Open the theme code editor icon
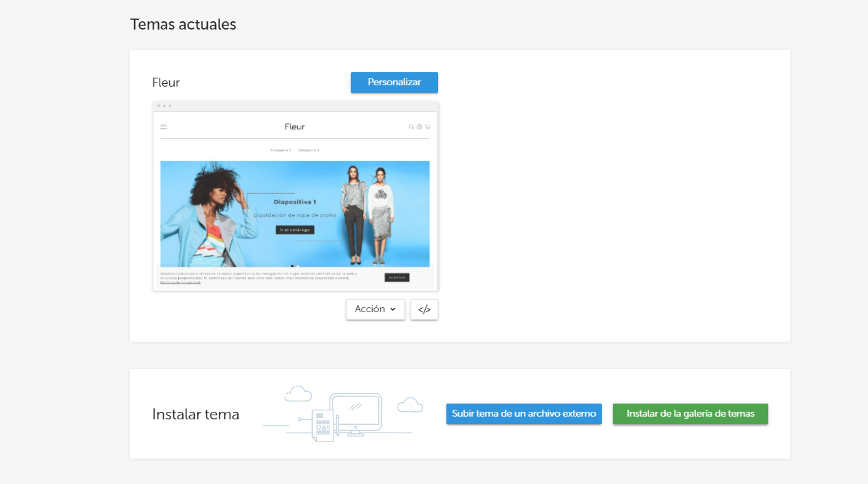This screenshot has width=868, height=484. pyautogui.click(x=424, y=309)
